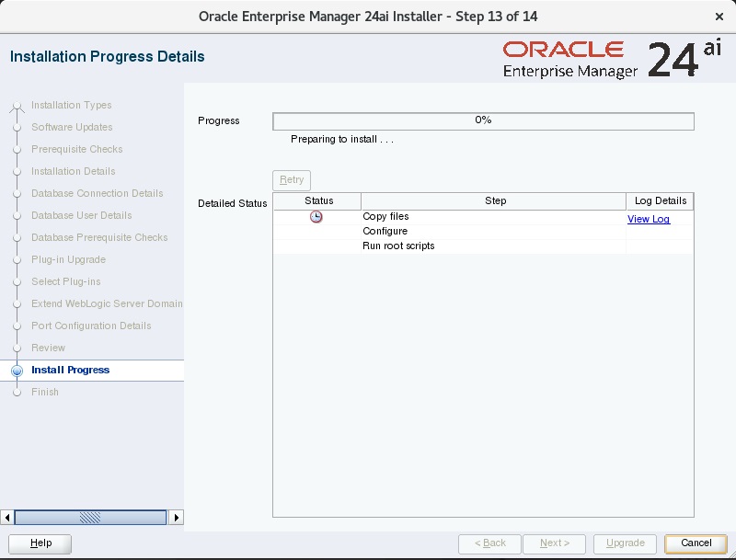Select the Run root scripts row text
736x560 pixels.
(398, 246)
